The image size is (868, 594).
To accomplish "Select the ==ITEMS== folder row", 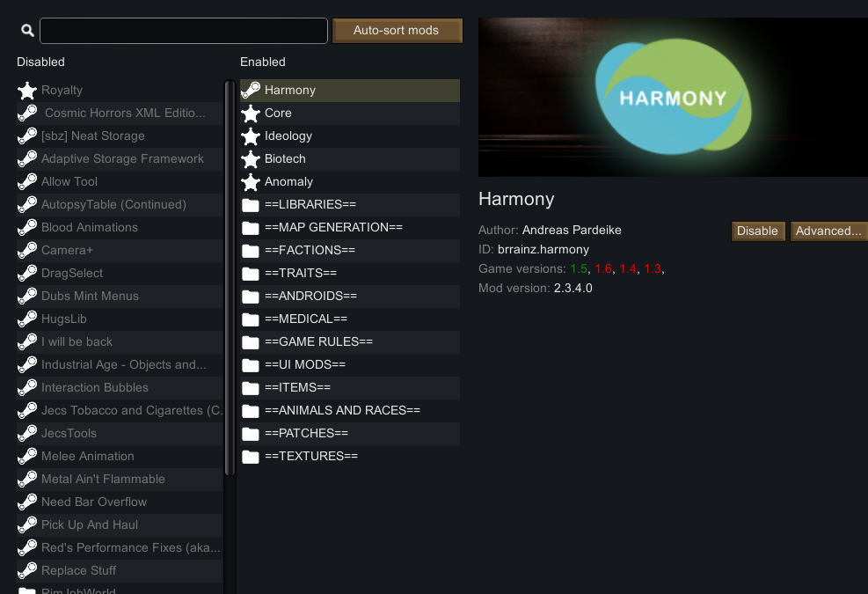I will tap(350, 388).
